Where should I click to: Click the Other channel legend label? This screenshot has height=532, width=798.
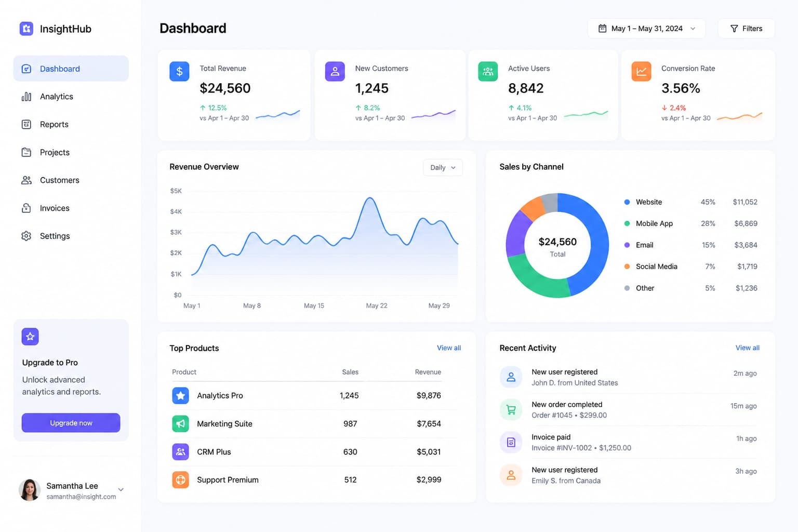tap(645, 288)
